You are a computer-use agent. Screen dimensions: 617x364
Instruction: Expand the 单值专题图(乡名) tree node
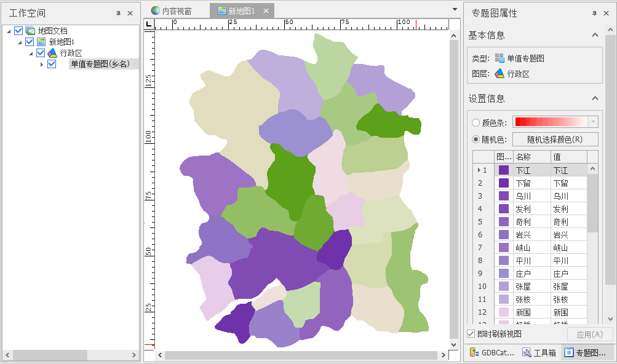[41, 64]
